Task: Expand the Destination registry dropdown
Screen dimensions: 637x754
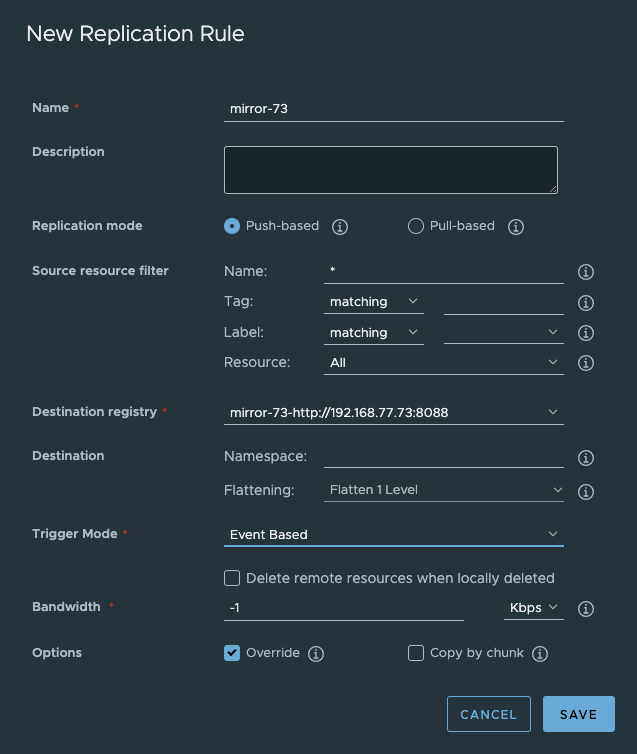Action: [x=394, y=412]
